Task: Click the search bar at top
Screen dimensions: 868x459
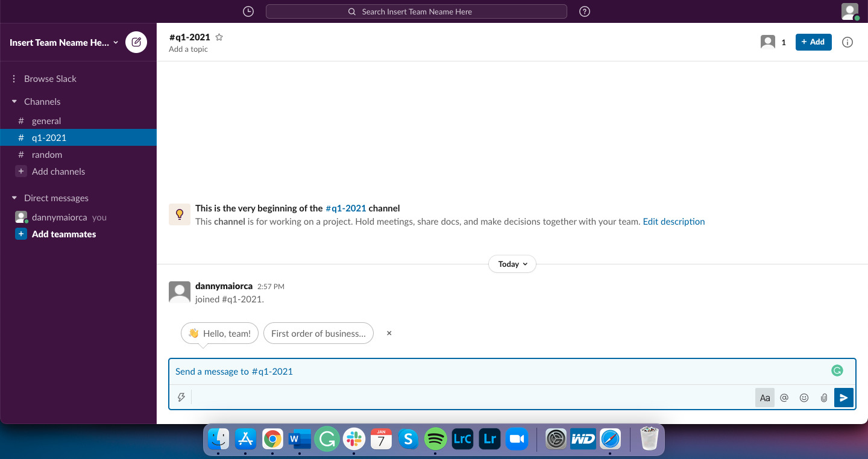Action: coord(417,11)
